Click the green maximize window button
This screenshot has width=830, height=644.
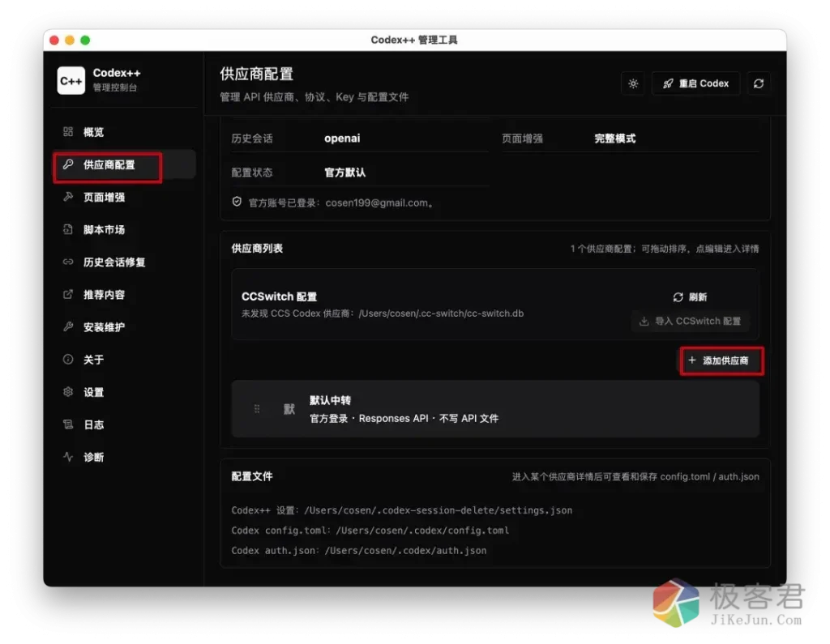tap(84, 41)
